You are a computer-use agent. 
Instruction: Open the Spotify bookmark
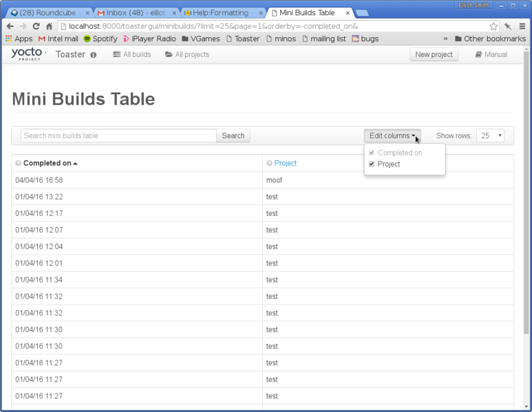pos(100,39)
